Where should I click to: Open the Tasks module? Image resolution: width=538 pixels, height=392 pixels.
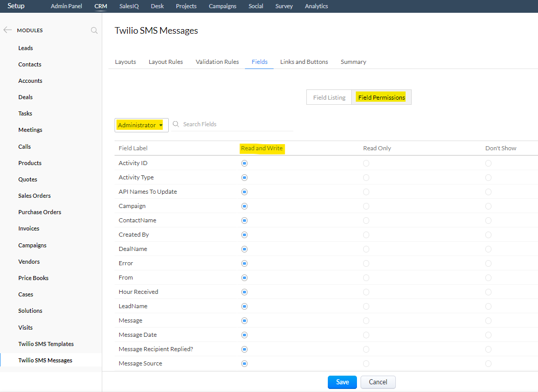point(25,113)
